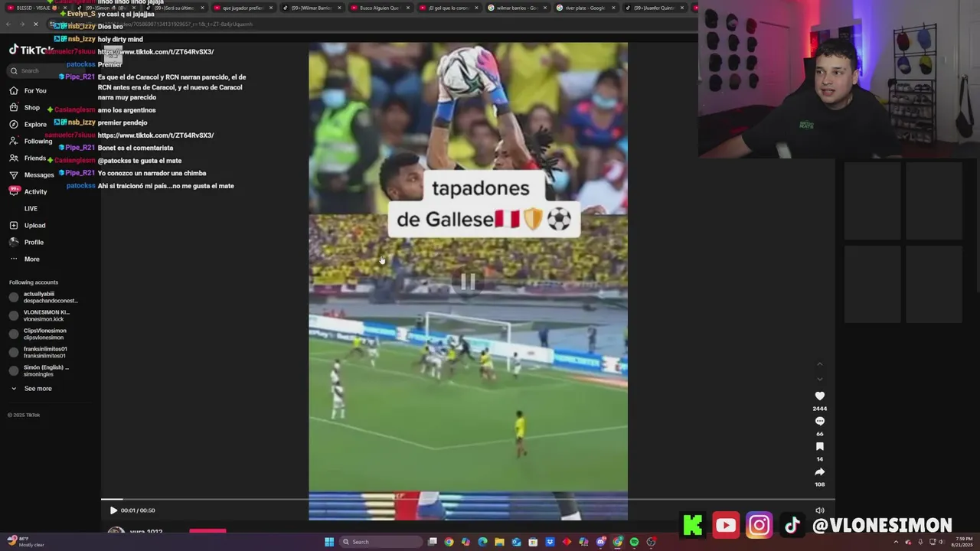Click the pause overlay on the video

click(x=468, y=282)
